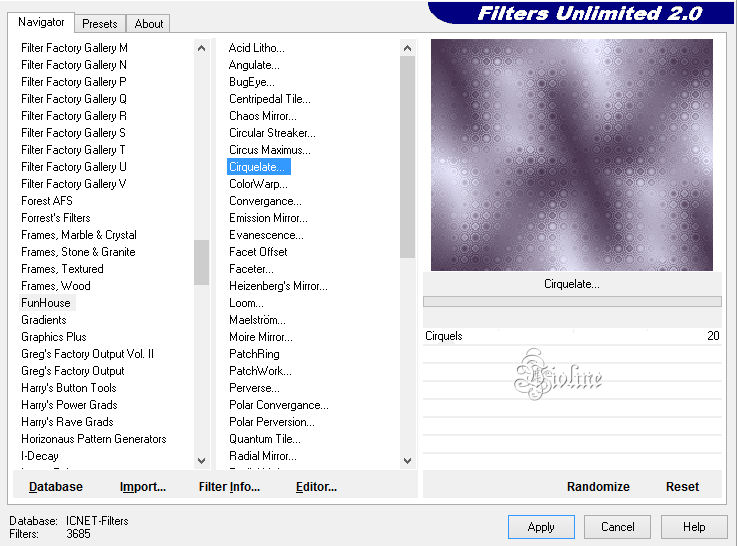Select Horizonaus Pattern Generators

click(x=94, y=438)
